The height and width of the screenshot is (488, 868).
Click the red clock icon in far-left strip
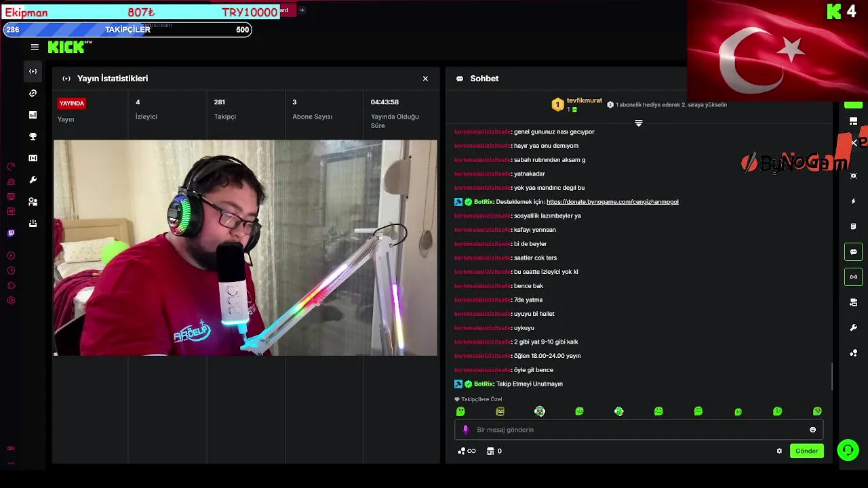point(11,270)
